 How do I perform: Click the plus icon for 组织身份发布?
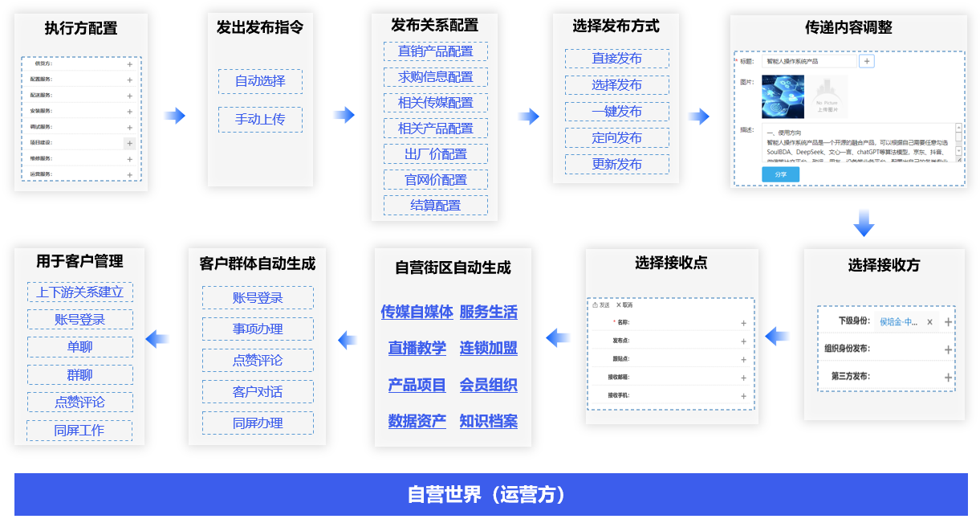(x=948, y=349)
